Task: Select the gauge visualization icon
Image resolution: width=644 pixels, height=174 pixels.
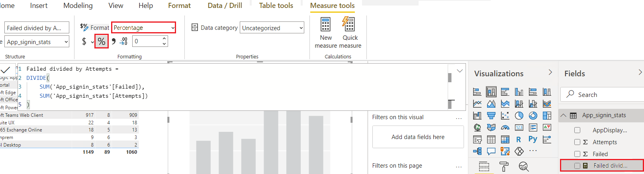Action: (505, 128)
